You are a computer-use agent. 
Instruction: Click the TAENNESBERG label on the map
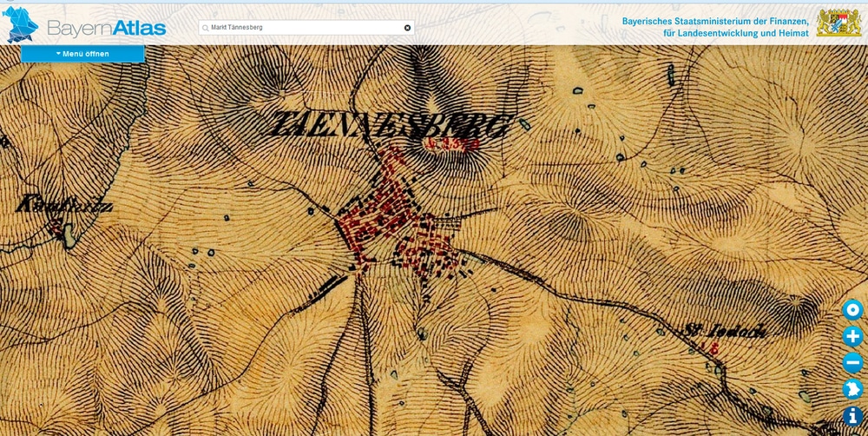388,125
